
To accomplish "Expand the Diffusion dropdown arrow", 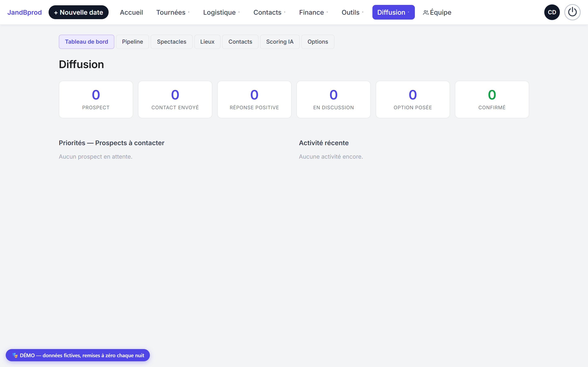I will (409, 12).
